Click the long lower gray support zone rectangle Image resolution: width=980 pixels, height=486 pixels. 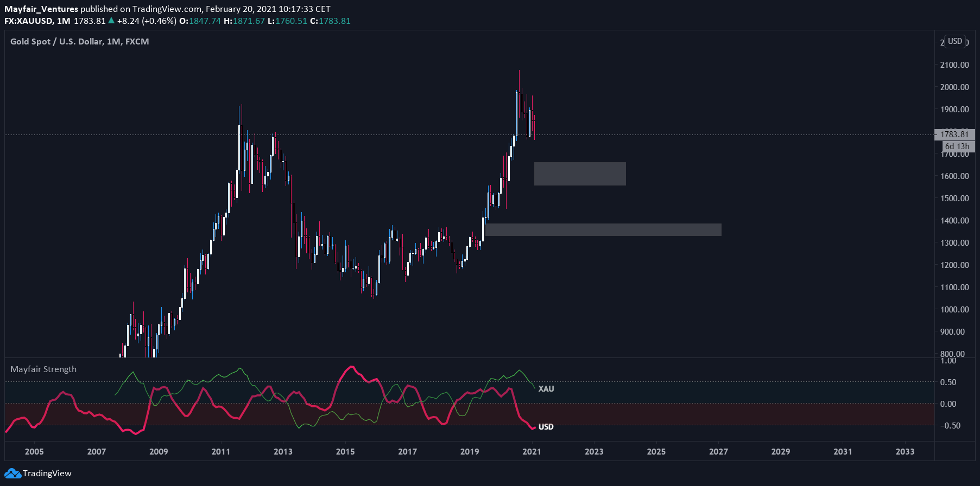[603, 229]
